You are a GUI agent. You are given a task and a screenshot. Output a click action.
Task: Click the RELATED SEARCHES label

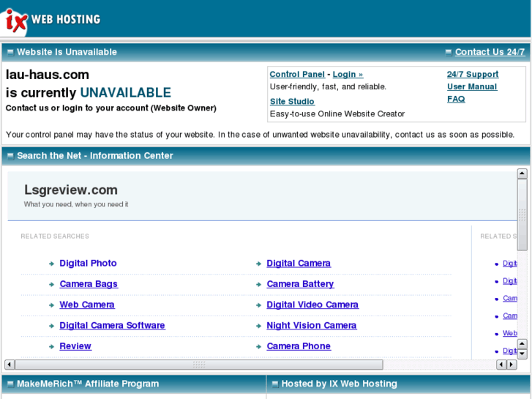[55, 236]
